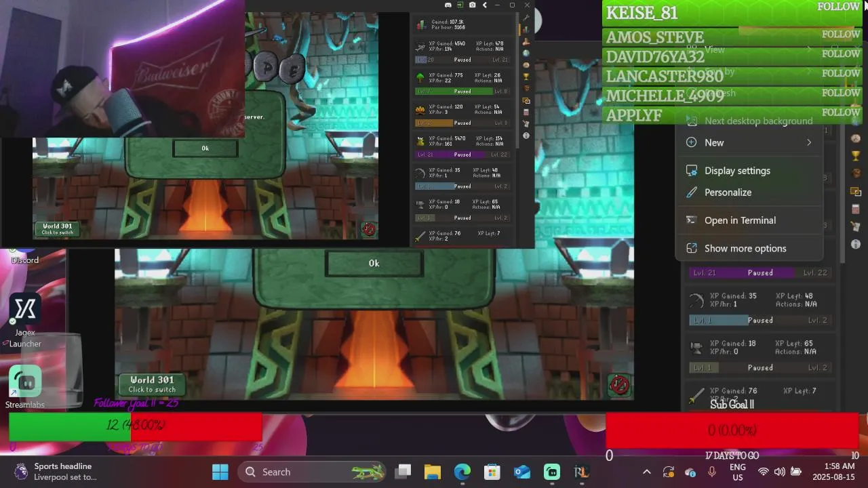
Task: Switch to Streamlabs in the taskbar
Action: click(552, 472)
